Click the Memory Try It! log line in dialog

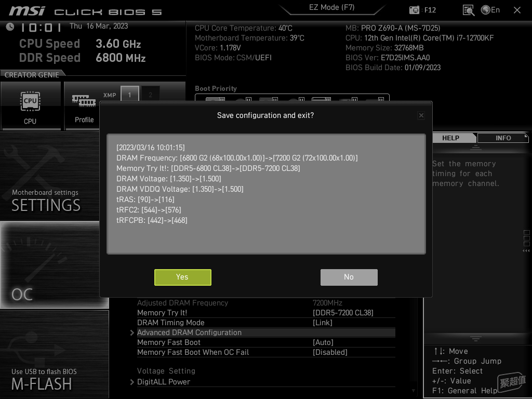(208, 168)
